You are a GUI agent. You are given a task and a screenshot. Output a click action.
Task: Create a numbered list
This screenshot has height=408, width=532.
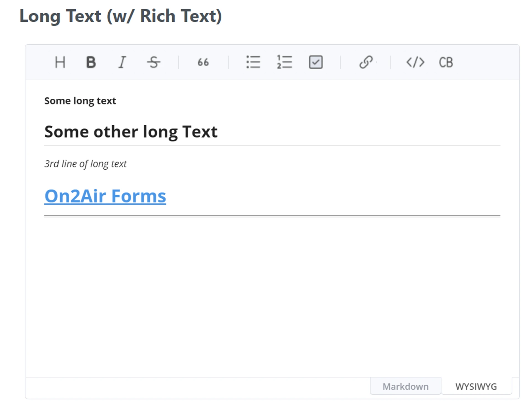284,62
